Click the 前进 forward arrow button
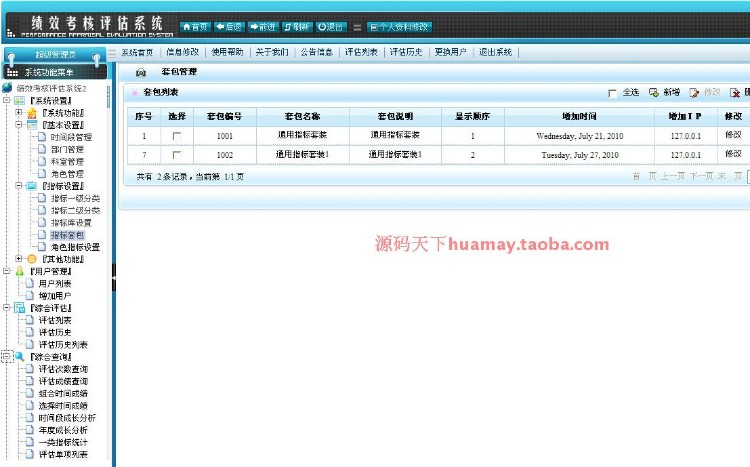The height and width of the screenshot is (467, 750). [263, 27]
